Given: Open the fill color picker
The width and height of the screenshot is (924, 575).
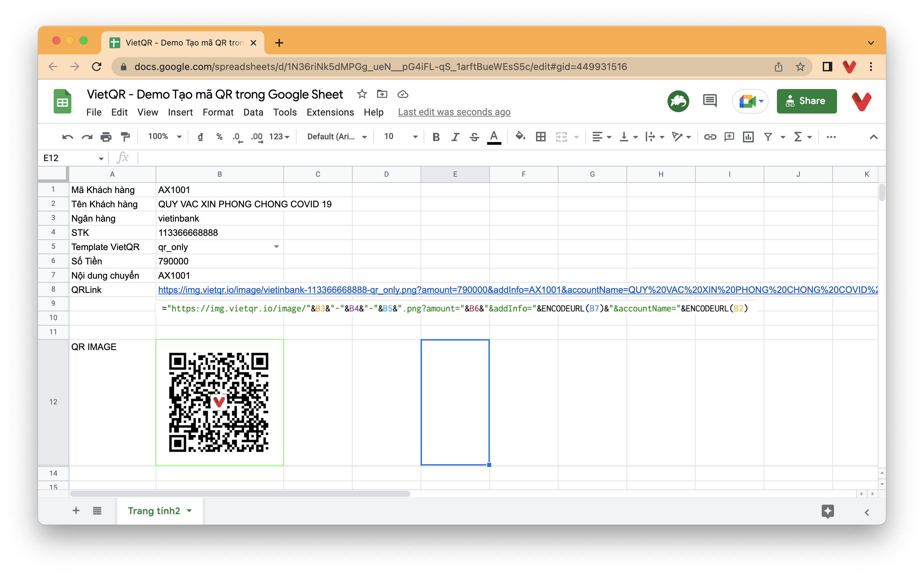Looking at the screenshot, I should (x=520, y=137).
